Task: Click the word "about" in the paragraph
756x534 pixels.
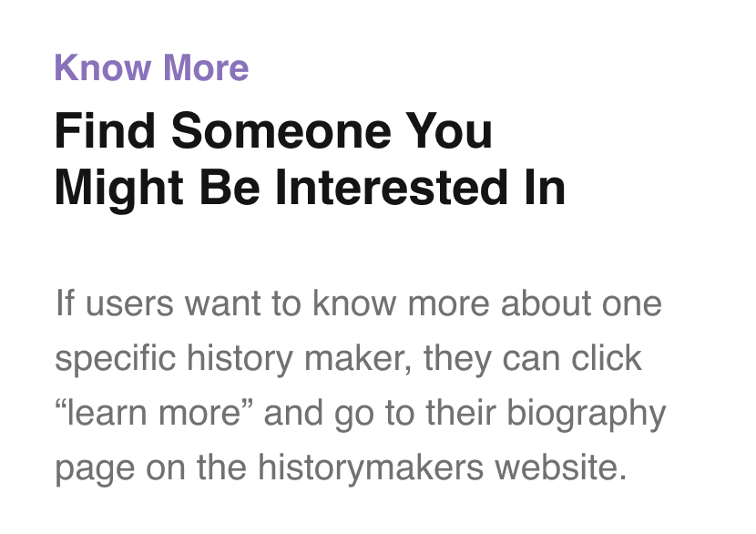Action: pos(546,303)
